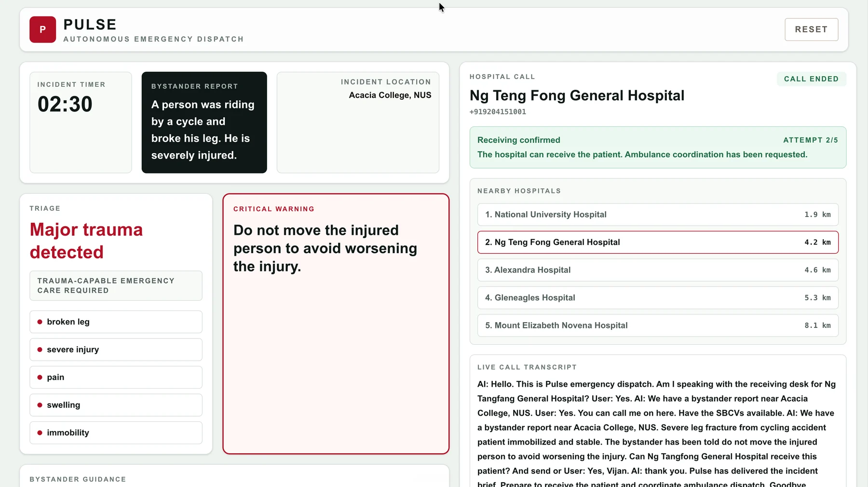This screenshot has width=868, height=487.
Task: Select Gleneagles Hospital list item
Action: pos(658,298)
